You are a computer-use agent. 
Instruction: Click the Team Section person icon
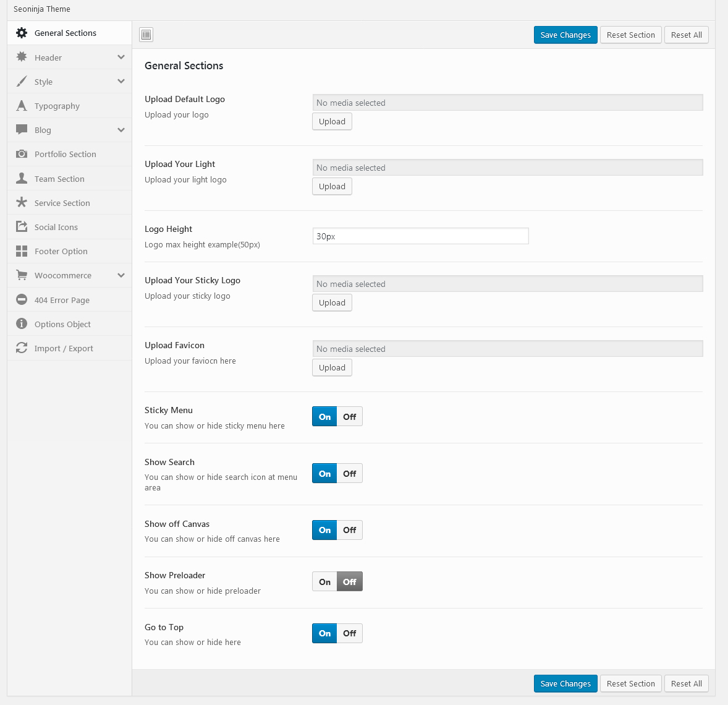point(22,179)
